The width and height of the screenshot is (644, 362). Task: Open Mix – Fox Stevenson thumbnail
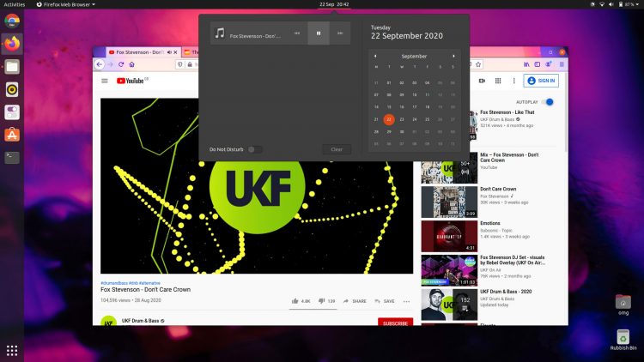pos(449,168)
